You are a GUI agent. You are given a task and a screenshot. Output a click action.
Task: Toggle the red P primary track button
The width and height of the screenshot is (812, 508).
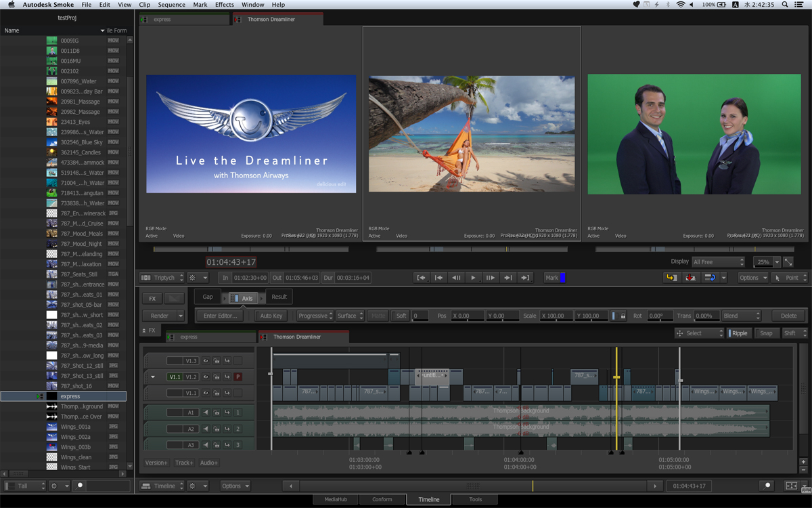coord(238,377)
